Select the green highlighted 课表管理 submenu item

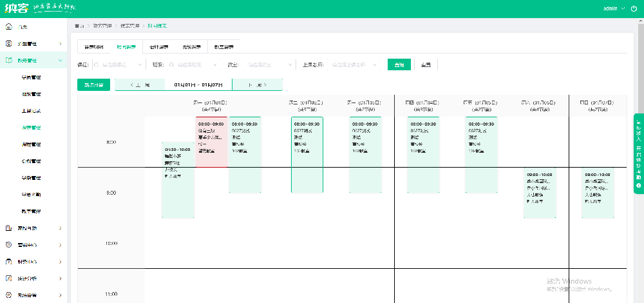pyautogui.click(x=31, y=128)
